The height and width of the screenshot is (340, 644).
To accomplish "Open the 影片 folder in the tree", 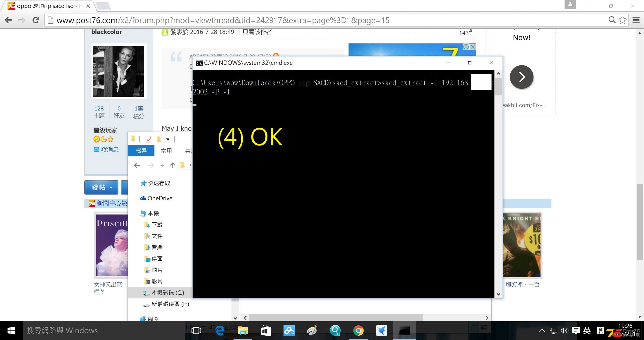I will click(x=154, y=281).
